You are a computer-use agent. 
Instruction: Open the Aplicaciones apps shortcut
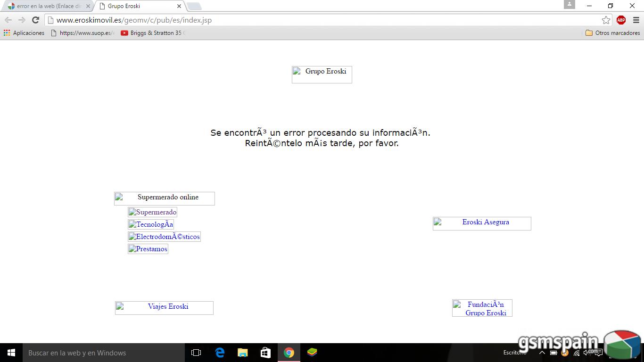coord(24,33)
